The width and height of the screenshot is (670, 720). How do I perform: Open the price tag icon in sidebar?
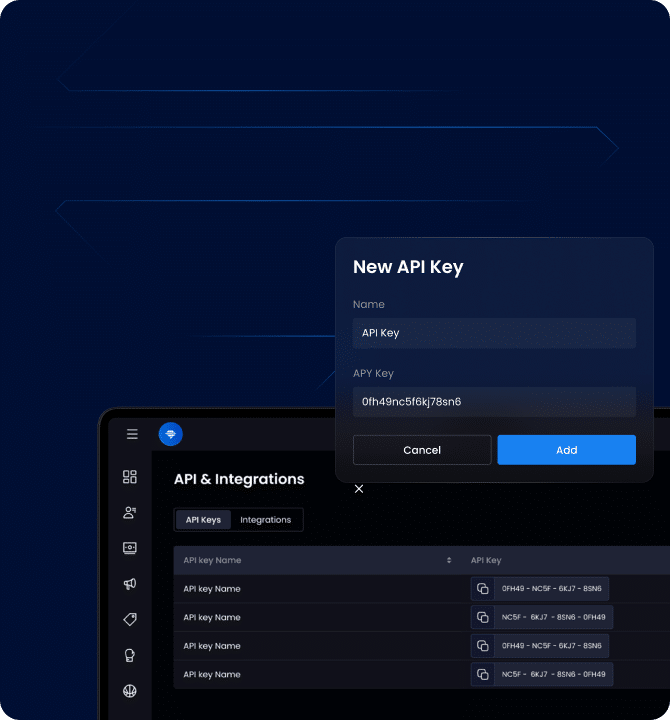[x=130, y=619]
